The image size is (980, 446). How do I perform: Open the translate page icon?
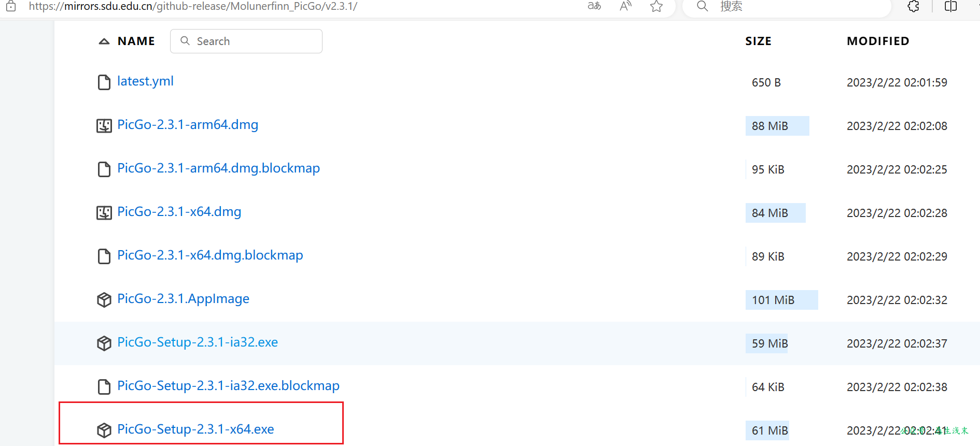click(x=594, y=6)
